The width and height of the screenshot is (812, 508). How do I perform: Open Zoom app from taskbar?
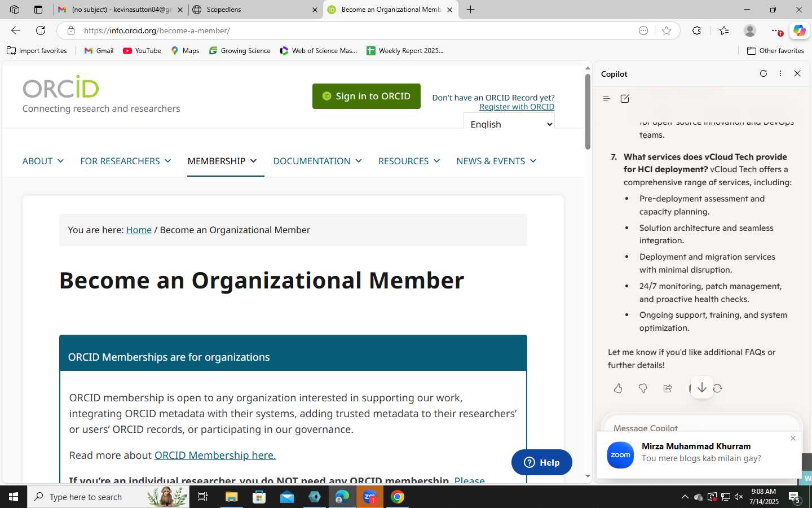coord(370,497)
